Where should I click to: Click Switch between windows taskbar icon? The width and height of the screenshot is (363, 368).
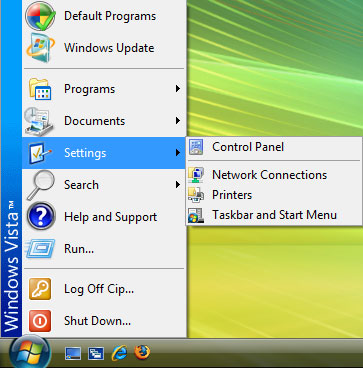[x=96, y=353]
